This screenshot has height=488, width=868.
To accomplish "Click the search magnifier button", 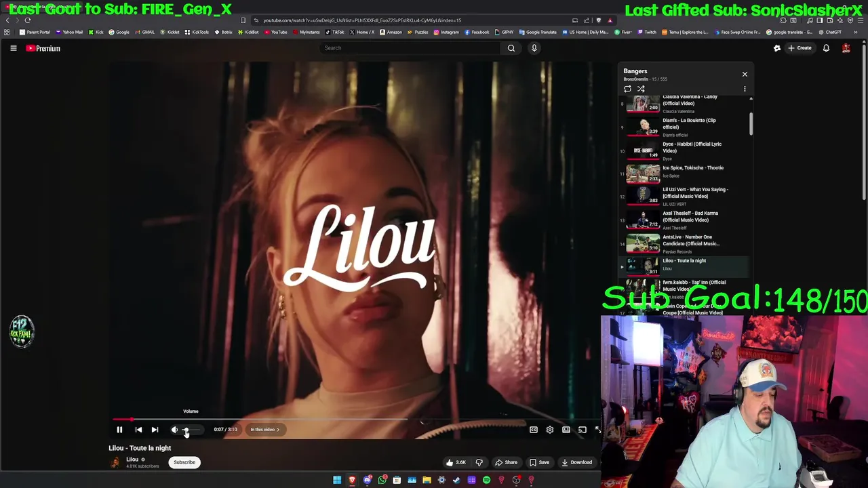I will pyautogui.click(x=511, y=48).
